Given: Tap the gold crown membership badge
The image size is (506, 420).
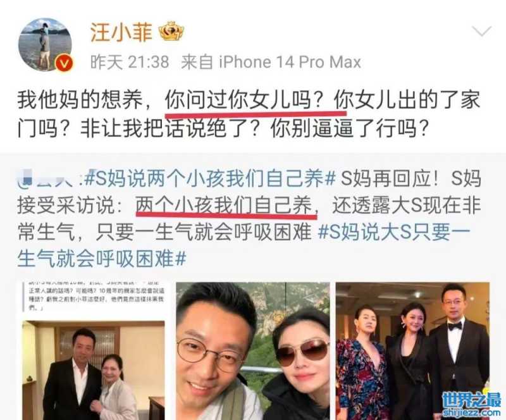Looking at the screenshot, I should coord(171,31).
